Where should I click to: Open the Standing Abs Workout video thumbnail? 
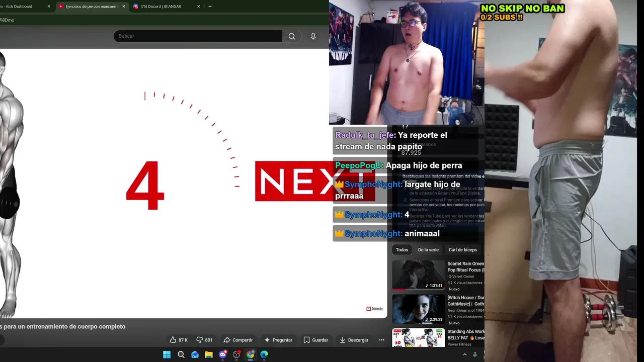[x=419, y=337]
